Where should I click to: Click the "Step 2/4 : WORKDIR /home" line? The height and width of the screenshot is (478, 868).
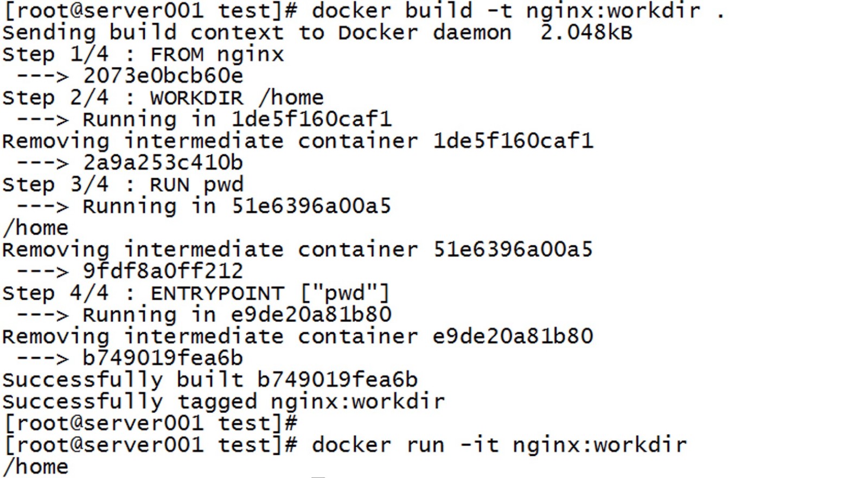[x=163, y=98]
